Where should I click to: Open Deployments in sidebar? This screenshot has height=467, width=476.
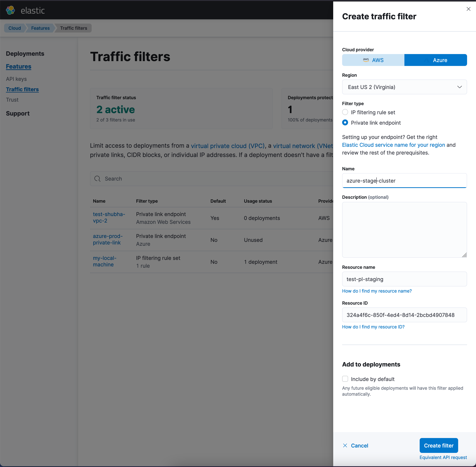click(25, 54)
